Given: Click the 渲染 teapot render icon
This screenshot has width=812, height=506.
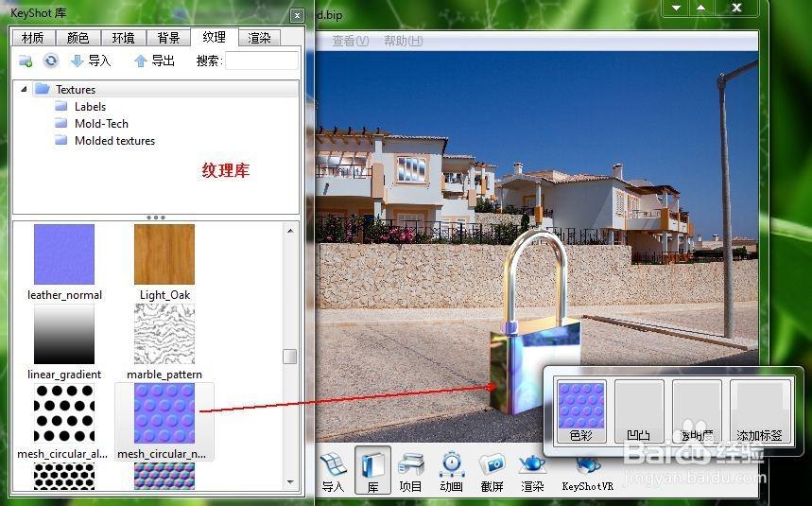Looking at the screenshot, I should [x=532, y=472].
